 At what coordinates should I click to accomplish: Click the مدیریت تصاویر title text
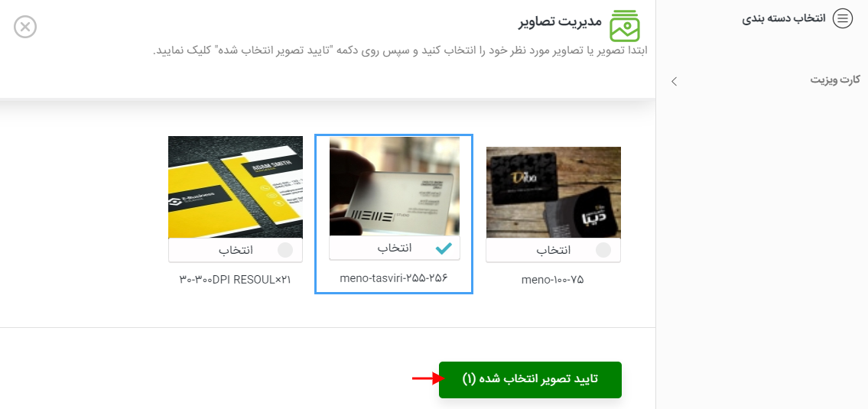pyautogui.click(x=560, y=22)
